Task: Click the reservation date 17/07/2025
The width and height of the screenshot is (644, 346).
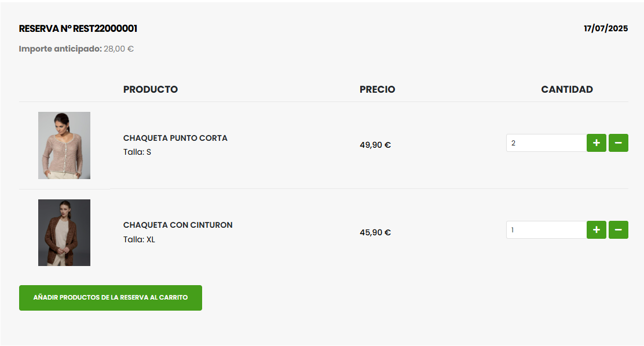Action: point(606,28)
